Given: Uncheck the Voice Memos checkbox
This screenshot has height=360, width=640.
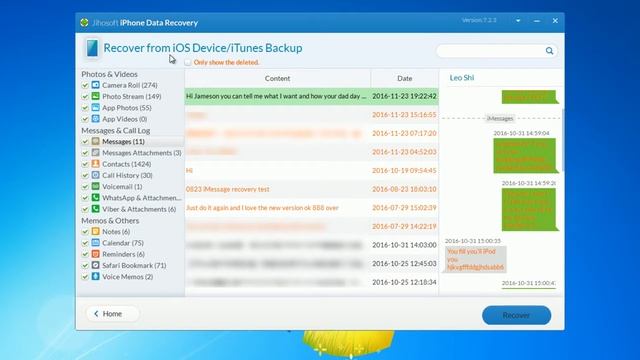Looking at the screenshot, I should tap(85, 277).
